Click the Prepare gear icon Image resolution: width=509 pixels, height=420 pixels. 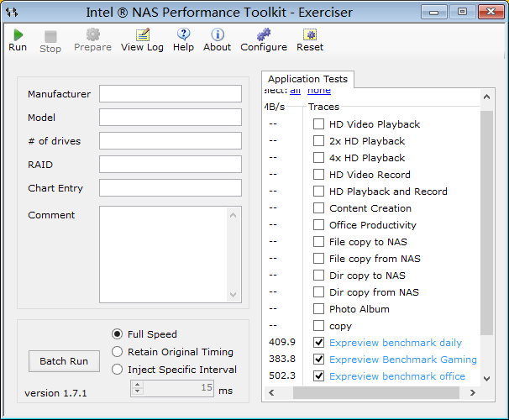(92, 35)
